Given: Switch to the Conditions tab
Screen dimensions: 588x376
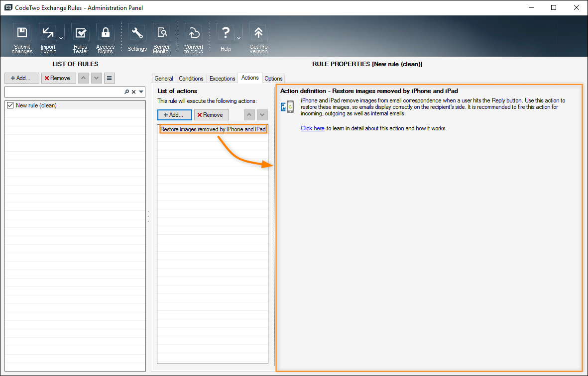Looking at the screenshot, I should coord(191,78).
